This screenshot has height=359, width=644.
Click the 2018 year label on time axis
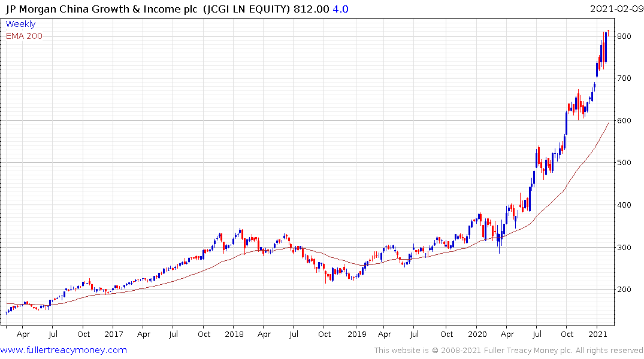(234, 334)
